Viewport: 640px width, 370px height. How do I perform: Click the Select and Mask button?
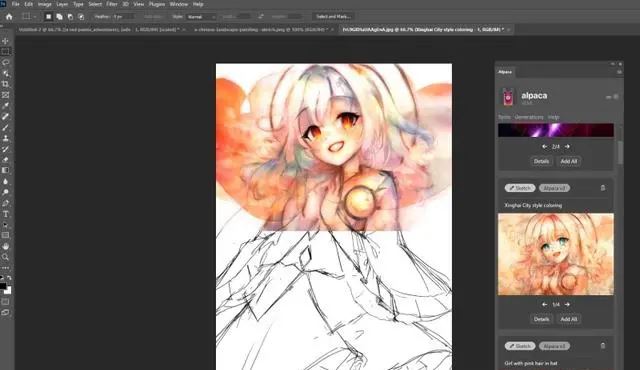pos(333,17)
